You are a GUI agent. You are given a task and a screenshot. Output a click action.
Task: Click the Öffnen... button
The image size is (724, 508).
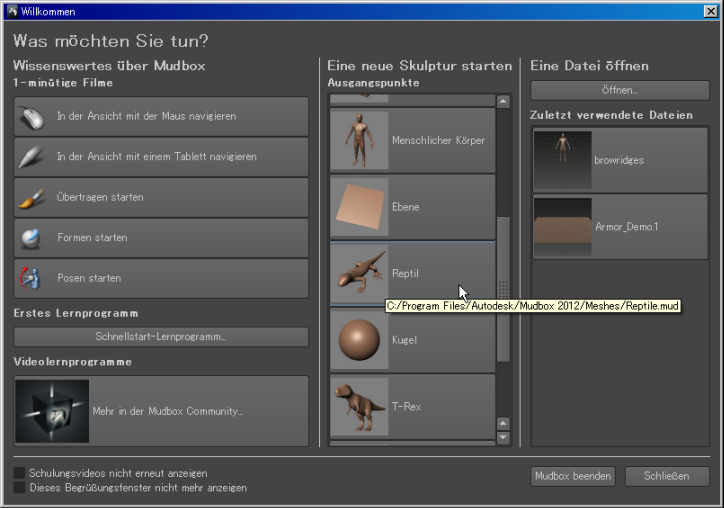coord(620,90)
